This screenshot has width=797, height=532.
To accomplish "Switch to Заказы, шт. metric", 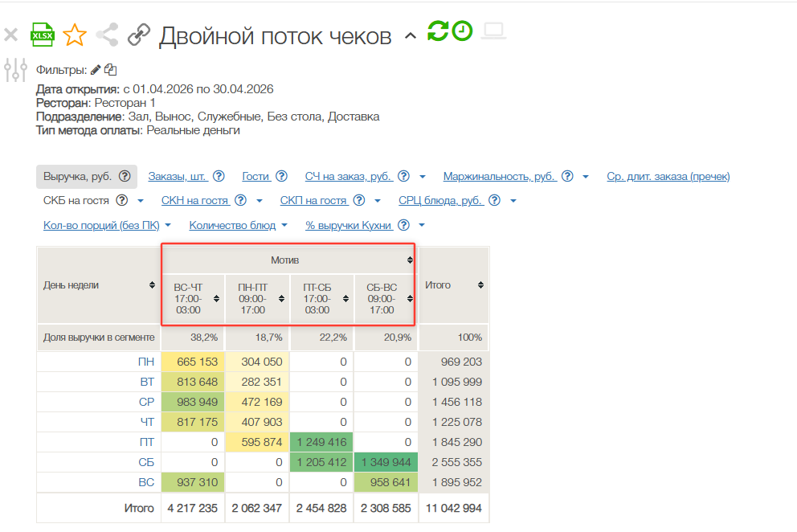I will point(178,177).
